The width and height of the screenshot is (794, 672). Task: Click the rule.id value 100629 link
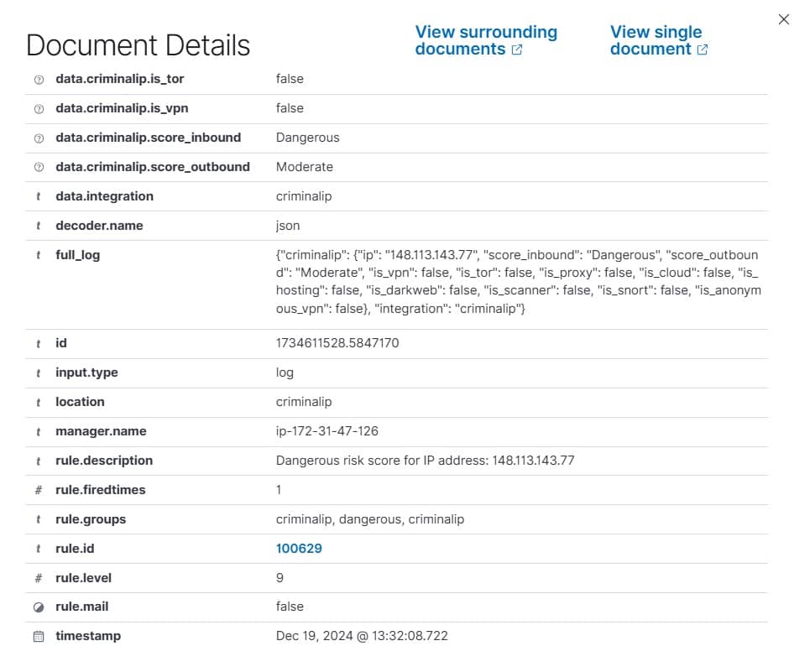(x=299, y=549)
